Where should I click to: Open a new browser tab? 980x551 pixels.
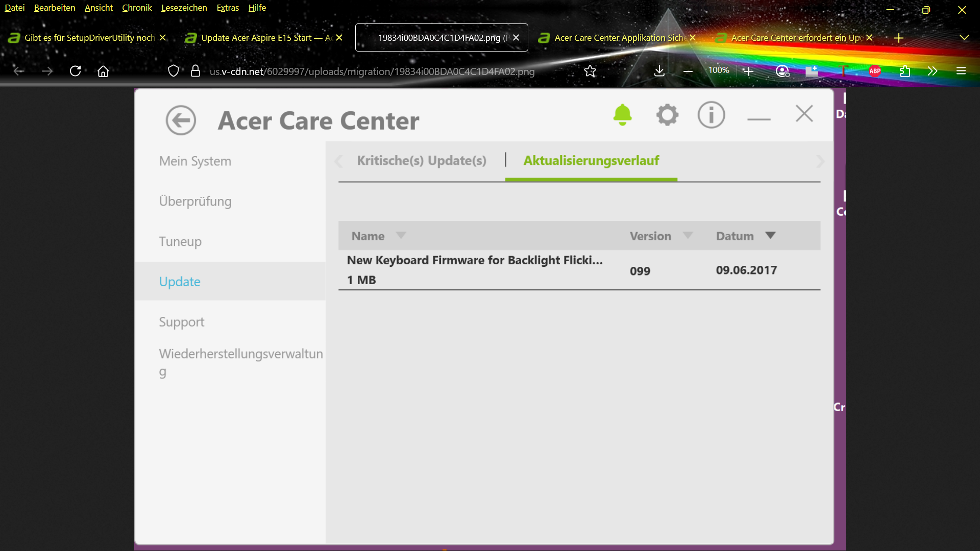tap(899, 38)
